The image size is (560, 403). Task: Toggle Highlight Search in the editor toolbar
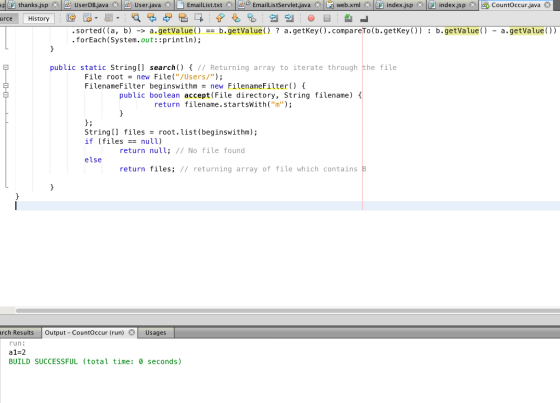[183, 18]
